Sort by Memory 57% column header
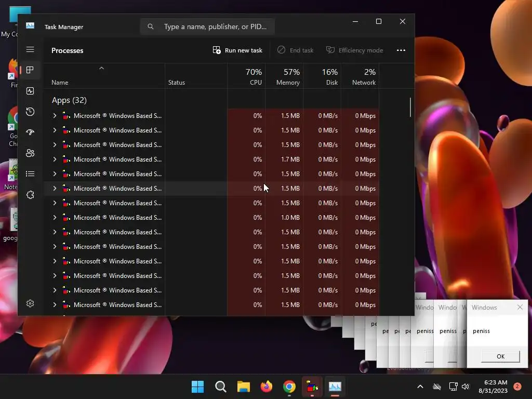The height and width of the screenshot is (399, 532). [x=284, y=76]
